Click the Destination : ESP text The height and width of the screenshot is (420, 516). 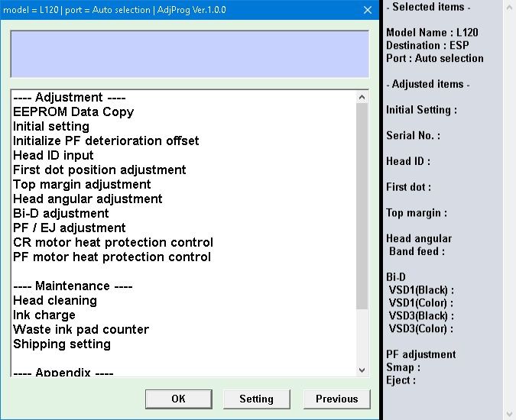tap(427, 45)
